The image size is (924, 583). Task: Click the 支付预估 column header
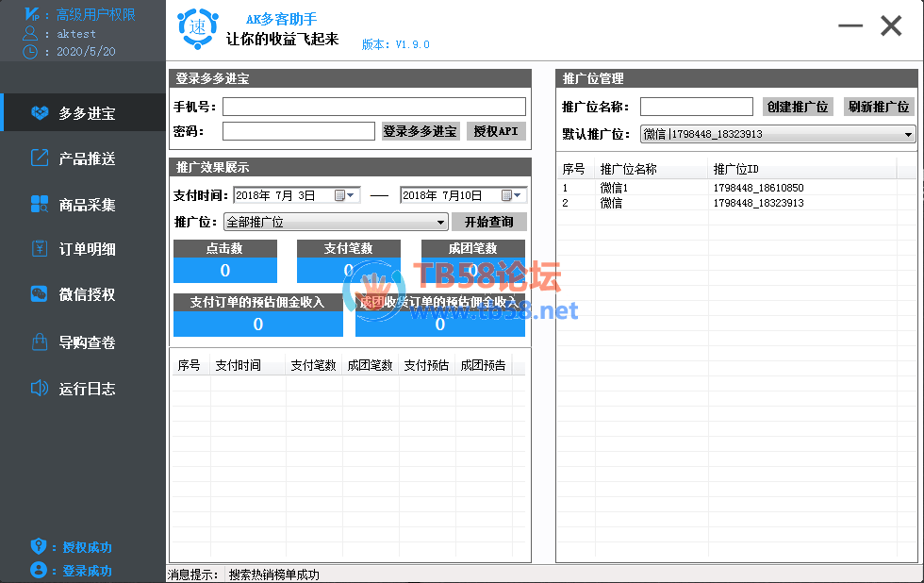[x=426, y=365]
